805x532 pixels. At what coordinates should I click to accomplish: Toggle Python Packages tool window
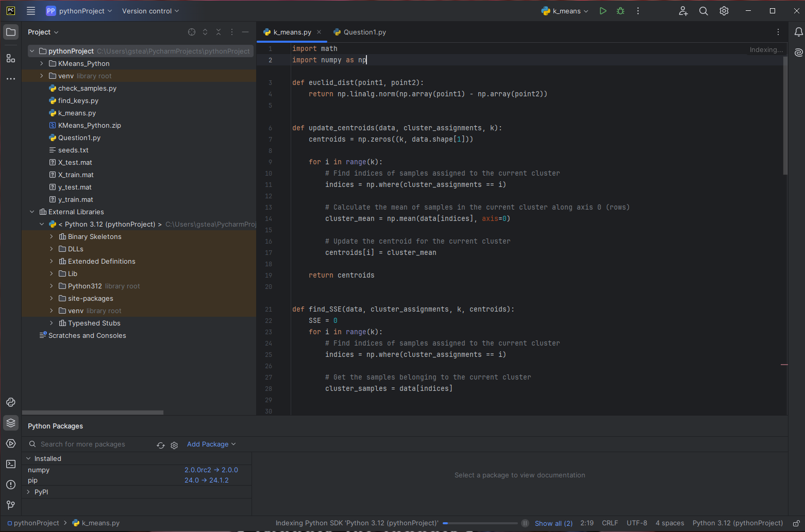tap(11, 423)
